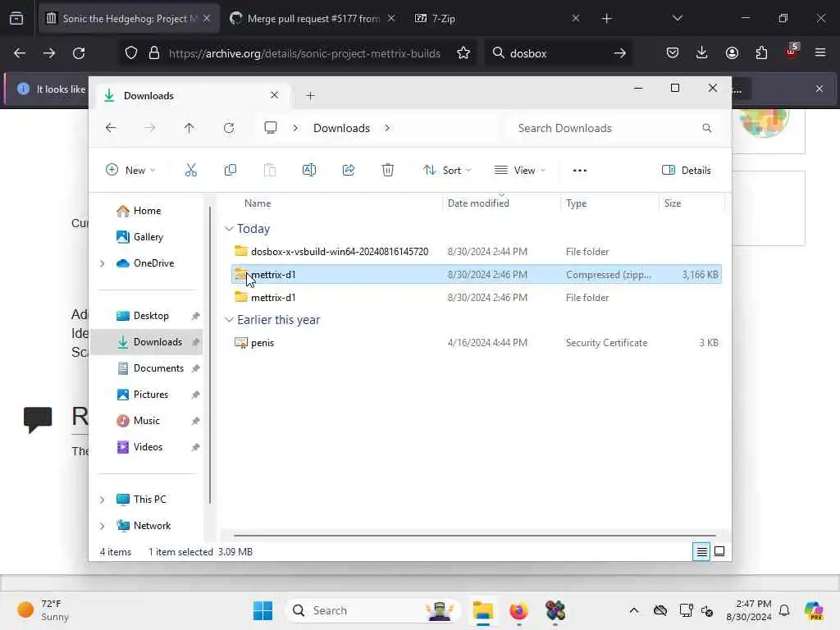Screen dimensions: 840x630
Task: Open the View dropdown
Action: tap(519, 171)
